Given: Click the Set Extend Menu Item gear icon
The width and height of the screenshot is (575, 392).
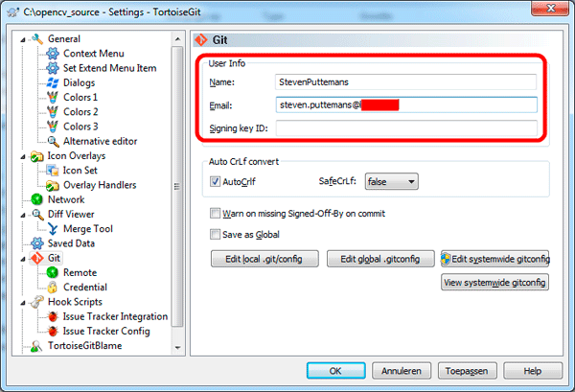Looking at the screenshot, I should 53,68.
